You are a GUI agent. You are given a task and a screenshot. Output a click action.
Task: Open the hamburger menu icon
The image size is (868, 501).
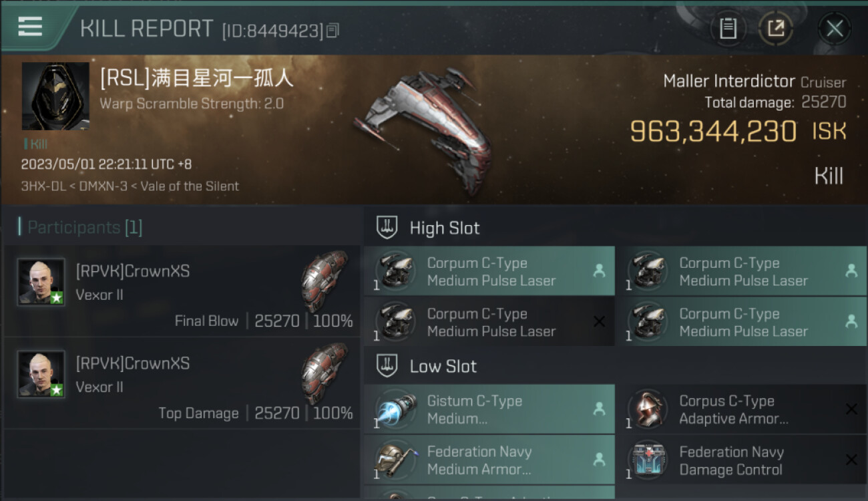click(30, 26)
